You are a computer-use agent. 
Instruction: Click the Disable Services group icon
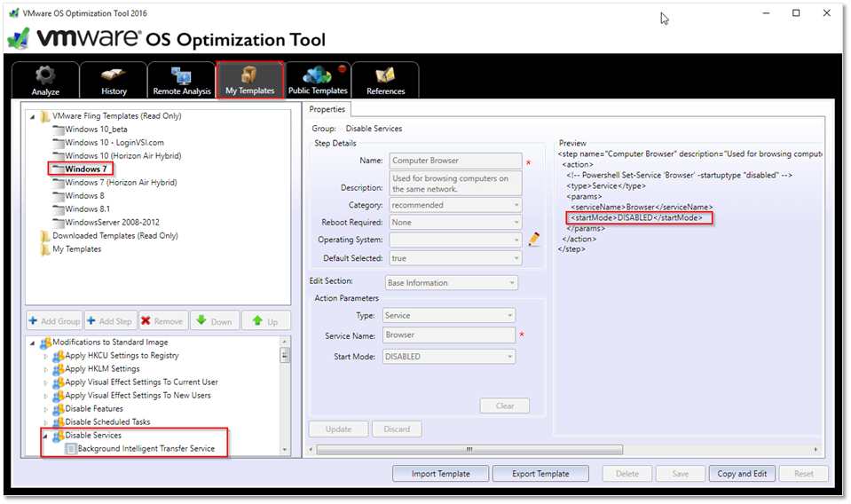[x=58, y=437]
